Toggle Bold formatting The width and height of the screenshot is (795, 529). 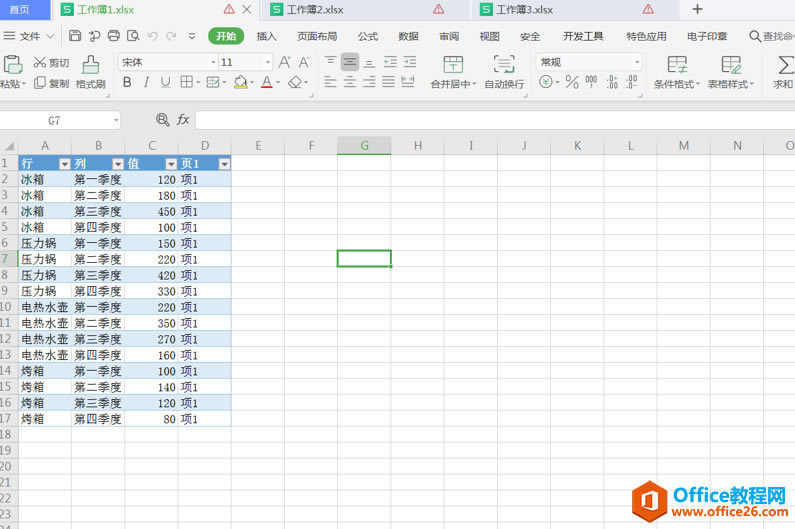(x=127, y=82)
